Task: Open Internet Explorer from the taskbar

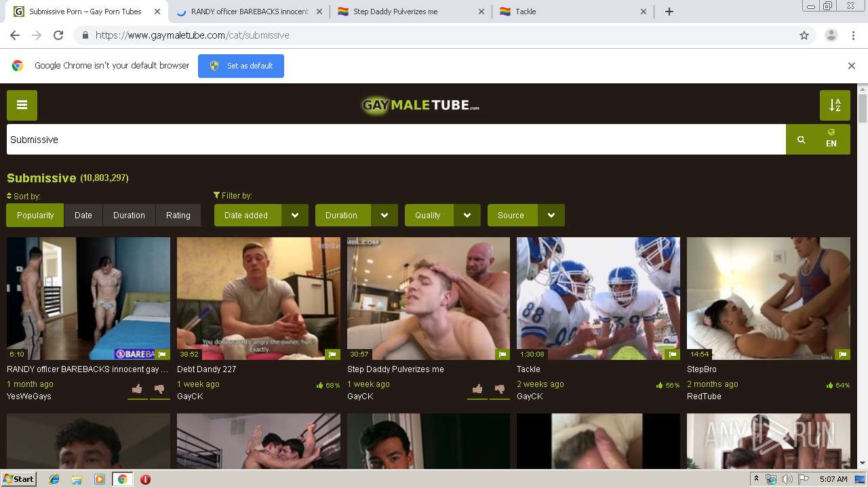Action: click(54, 479)
